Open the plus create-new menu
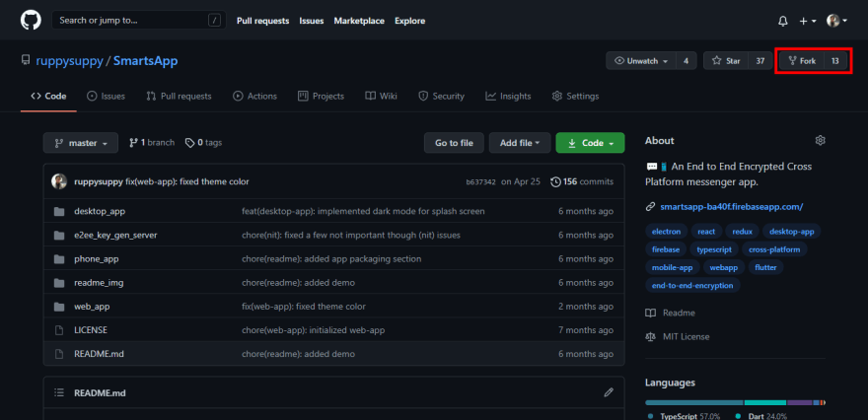 pos(808,21)
